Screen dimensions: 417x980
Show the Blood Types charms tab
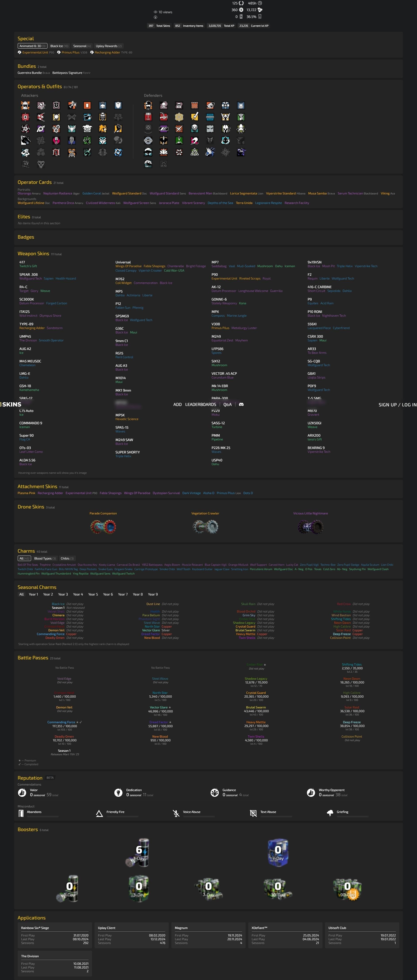45,558
